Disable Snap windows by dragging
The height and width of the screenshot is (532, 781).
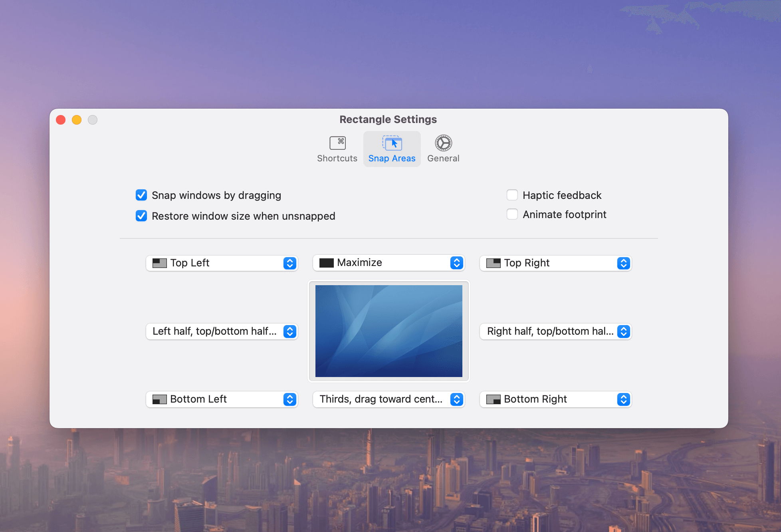tap(141, 195)
